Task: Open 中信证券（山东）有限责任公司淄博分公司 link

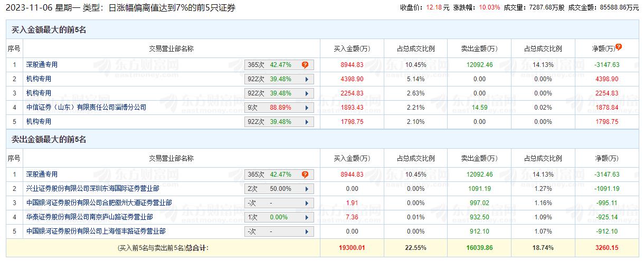Action: pyautogui.click(x=86, y=108)
